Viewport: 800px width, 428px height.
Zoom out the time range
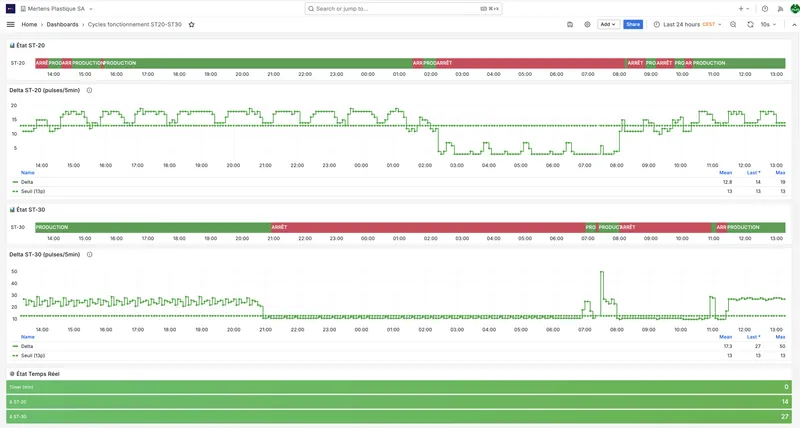click(733, 24)
